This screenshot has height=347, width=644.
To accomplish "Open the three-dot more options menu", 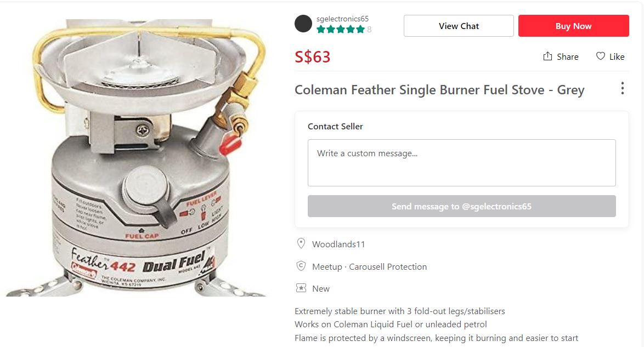I will [x=622, y=88].
